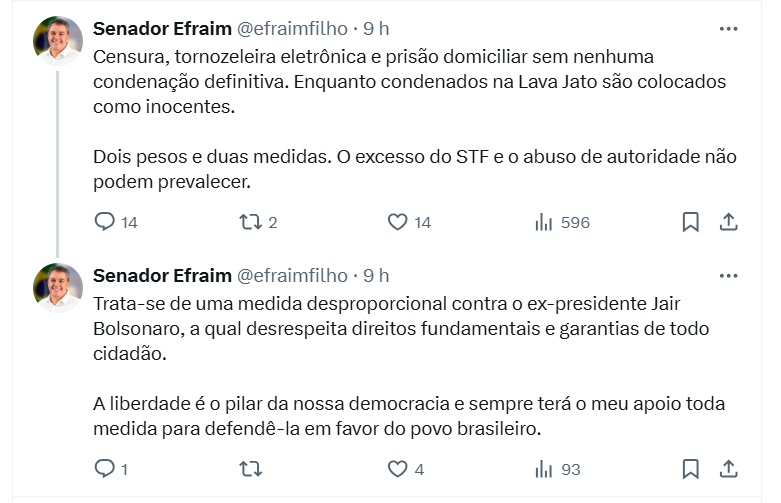View analytics showing 93 views

(x=544, y=468)
